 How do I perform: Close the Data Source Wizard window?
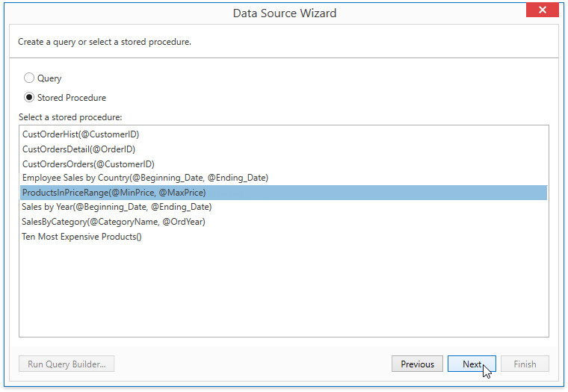(543, 10)
